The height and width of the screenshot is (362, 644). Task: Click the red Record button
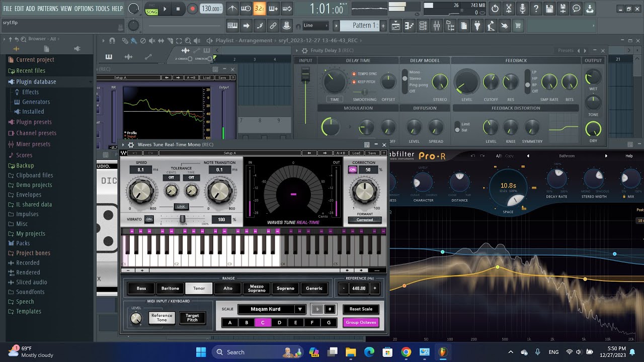(x=192, y=9)
